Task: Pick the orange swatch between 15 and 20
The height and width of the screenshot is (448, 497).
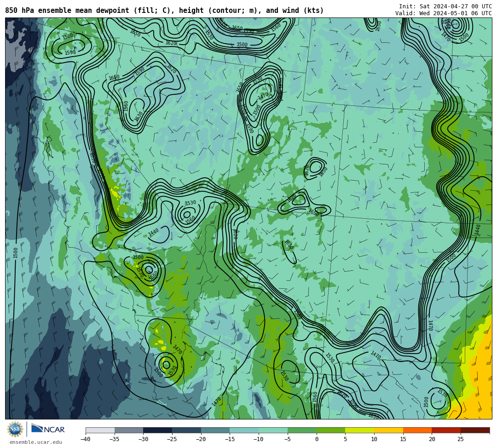Action: tap(417, 430)
